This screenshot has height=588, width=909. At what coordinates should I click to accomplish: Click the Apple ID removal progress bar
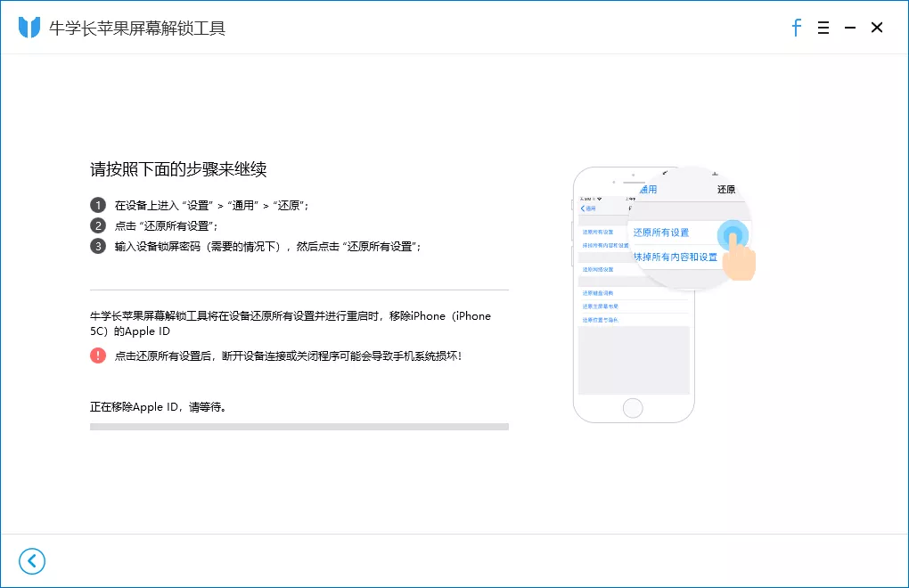[x=299, y=427]
